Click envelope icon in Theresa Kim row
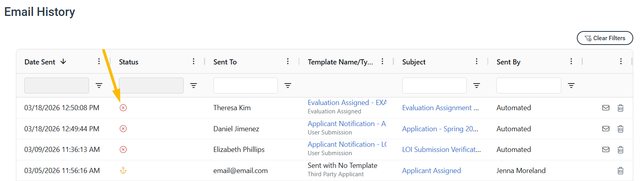This screenshot has width=644, height=181. 606,108
